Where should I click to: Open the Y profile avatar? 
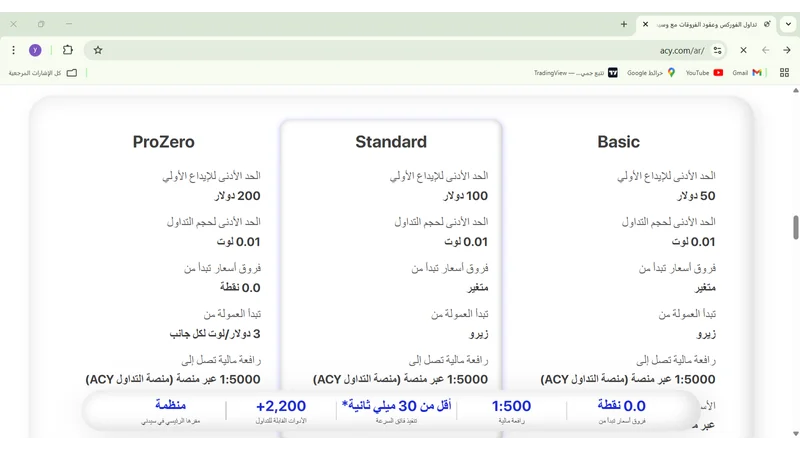pyautogui.click(x=35, y=50)
